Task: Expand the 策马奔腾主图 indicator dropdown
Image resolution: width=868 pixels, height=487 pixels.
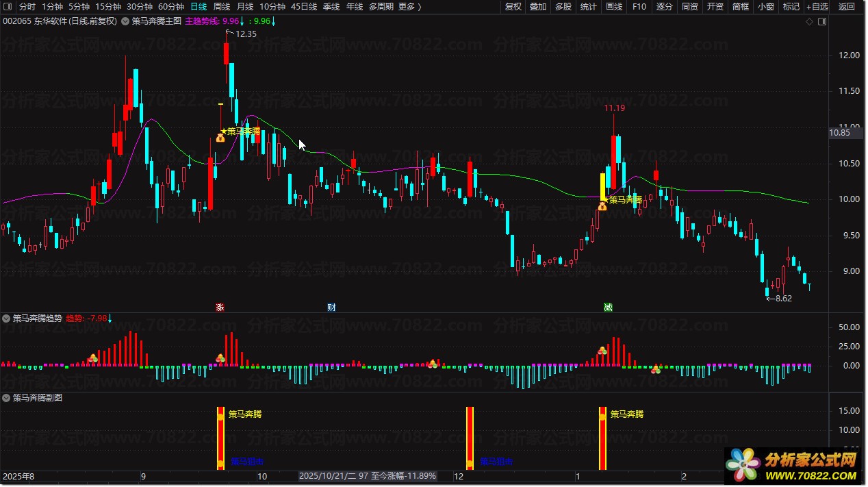Action: [125, 21]
